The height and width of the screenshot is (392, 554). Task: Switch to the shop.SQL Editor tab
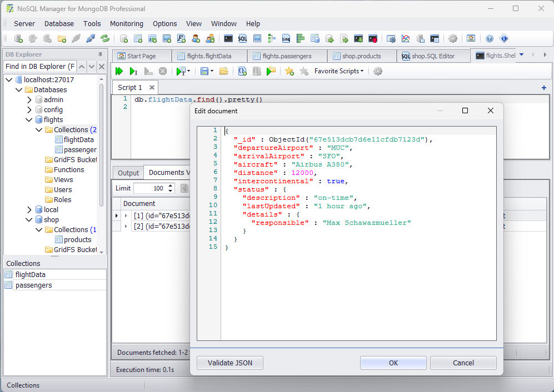point(433,56)
